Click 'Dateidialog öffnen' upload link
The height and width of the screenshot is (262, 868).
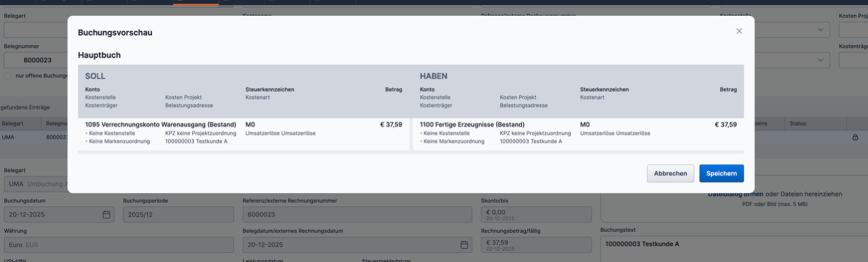click(735, 194)
